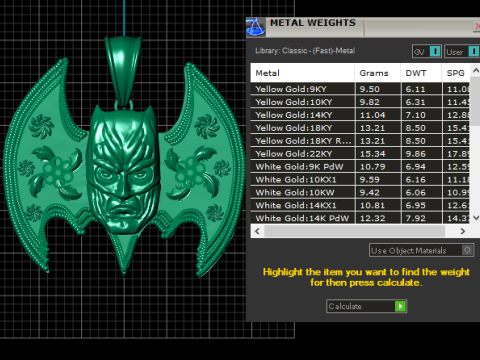Close the Metal Weights panel
Image resolution: width=480 pixels, height=360 pixels.
pos(477,26)
